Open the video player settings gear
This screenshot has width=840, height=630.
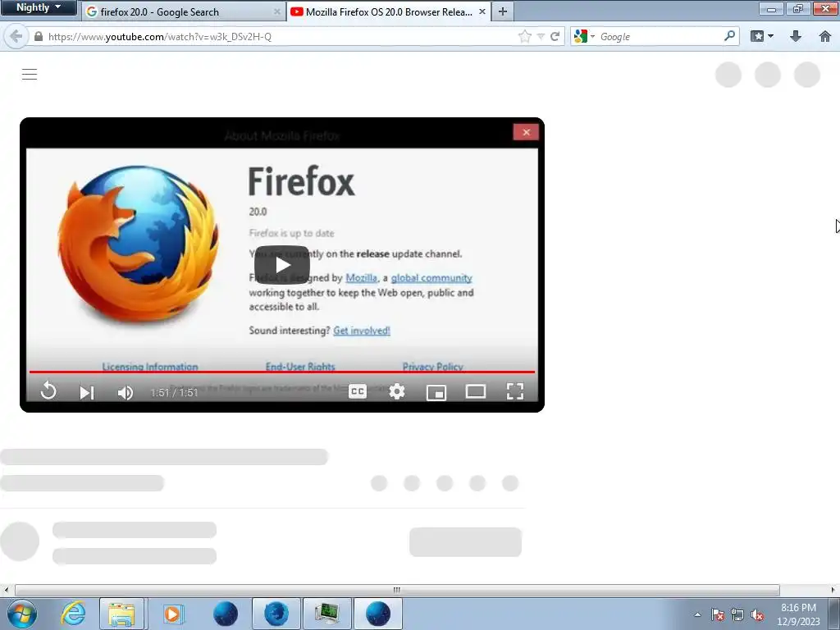[x=397, y=391]
